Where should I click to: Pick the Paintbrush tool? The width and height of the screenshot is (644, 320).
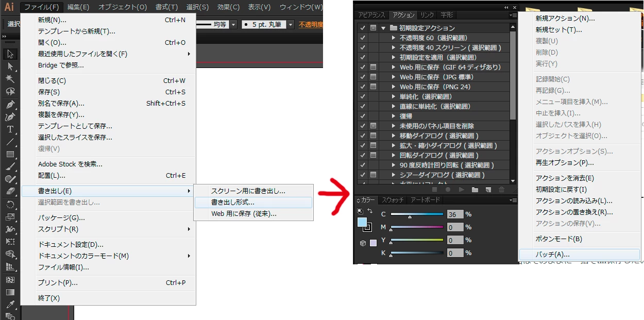[10, 166]
